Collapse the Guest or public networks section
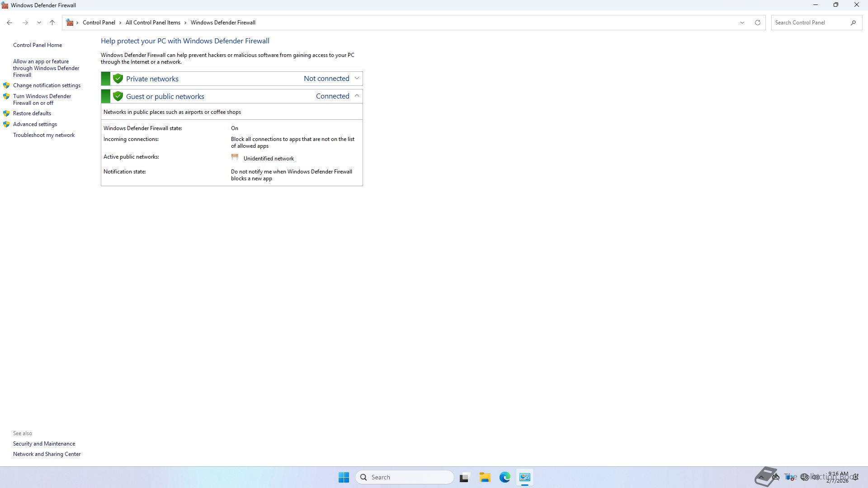The image size is (868, 488). point(357,96)
